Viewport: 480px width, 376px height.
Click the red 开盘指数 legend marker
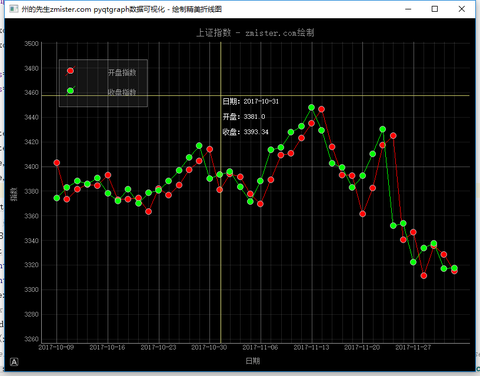click(x=70, y=71)
